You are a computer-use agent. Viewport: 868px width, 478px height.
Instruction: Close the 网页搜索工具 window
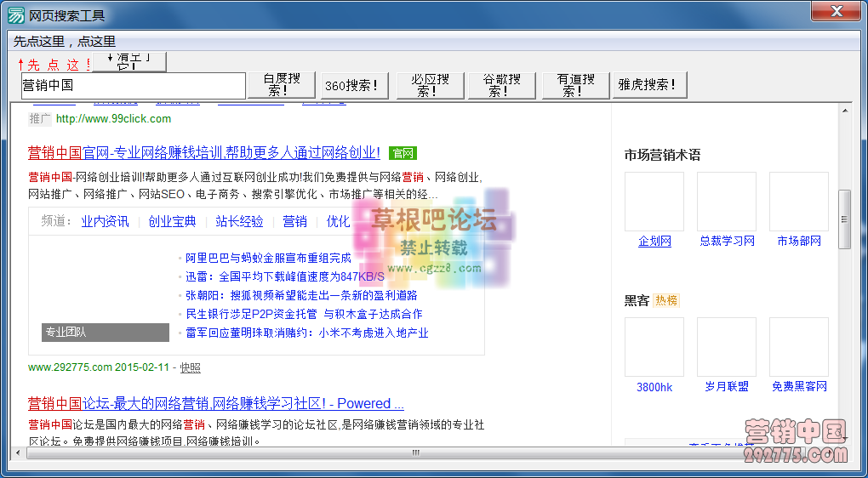tap(836, 10)
